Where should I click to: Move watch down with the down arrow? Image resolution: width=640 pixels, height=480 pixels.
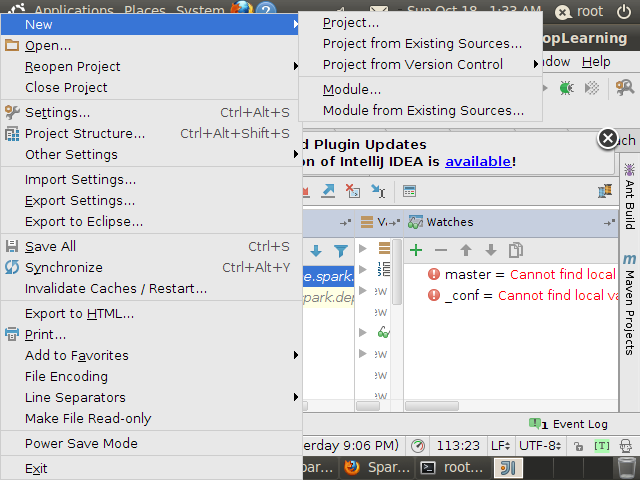pos(491,250)
